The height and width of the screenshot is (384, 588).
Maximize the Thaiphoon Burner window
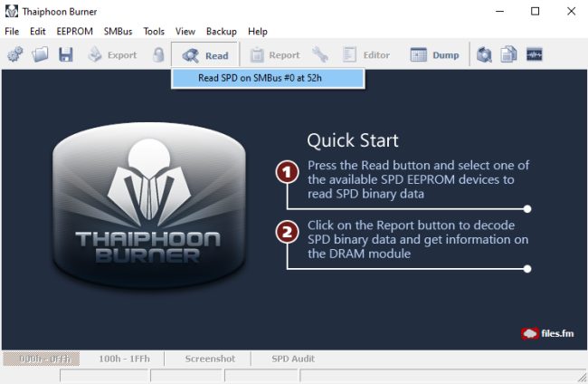tap(536, 11)
